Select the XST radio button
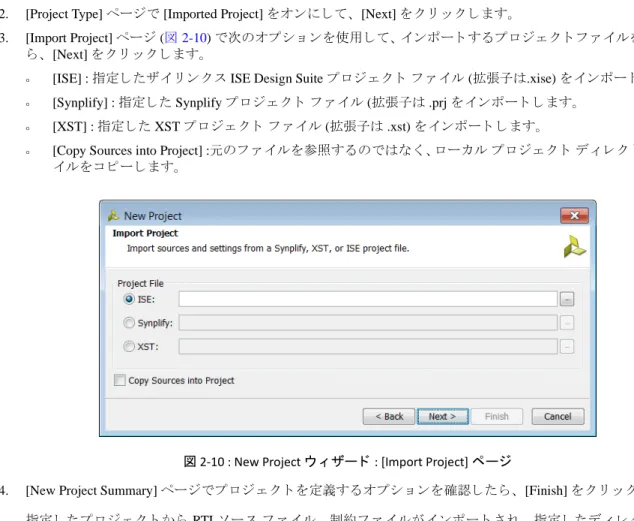Screen dimensions: 634x521 129,346
